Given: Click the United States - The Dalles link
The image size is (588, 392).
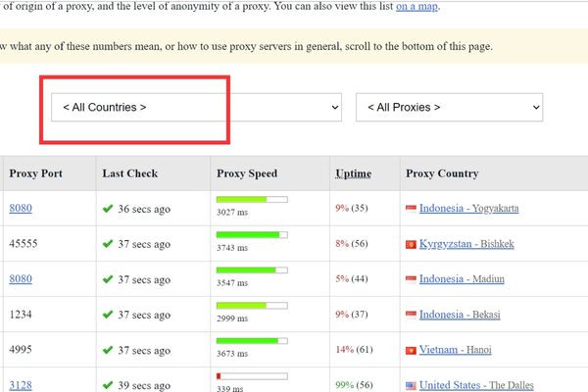Looking at the screenshot, I should (476, 385).
